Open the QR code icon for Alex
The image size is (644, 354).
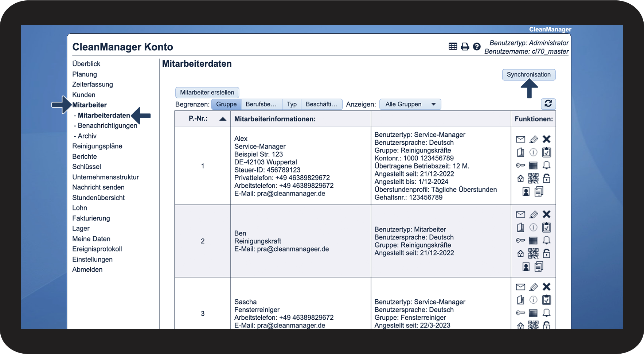coord(533,178)
